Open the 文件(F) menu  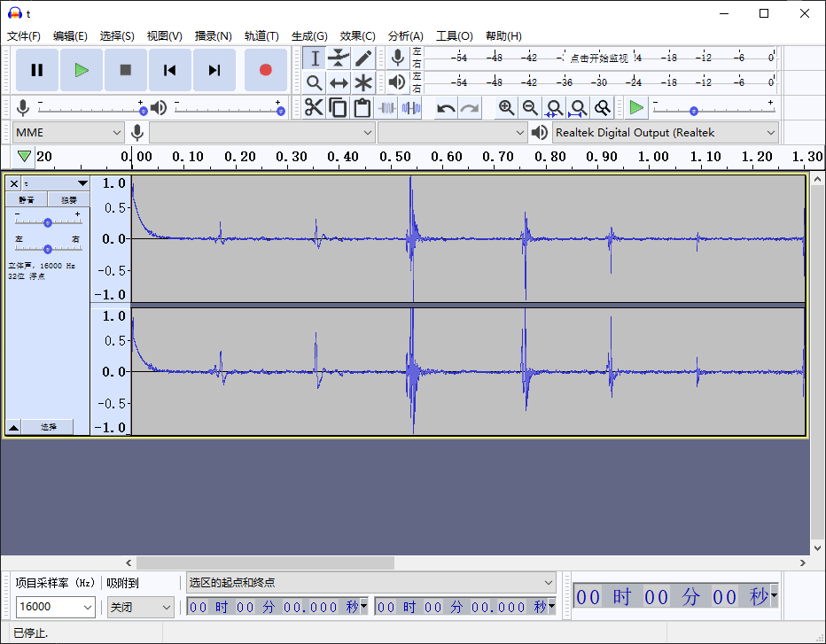click(x=24, y=36)
